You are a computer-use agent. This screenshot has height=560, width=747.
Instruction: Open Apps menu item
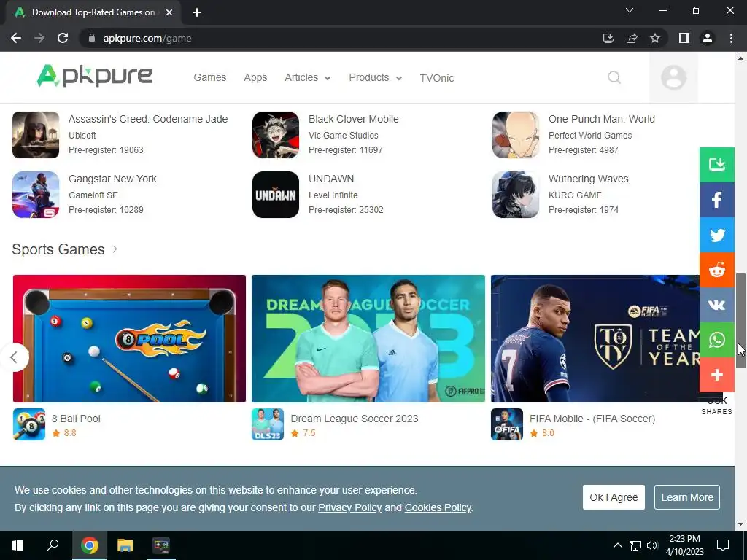click(255, 77)
